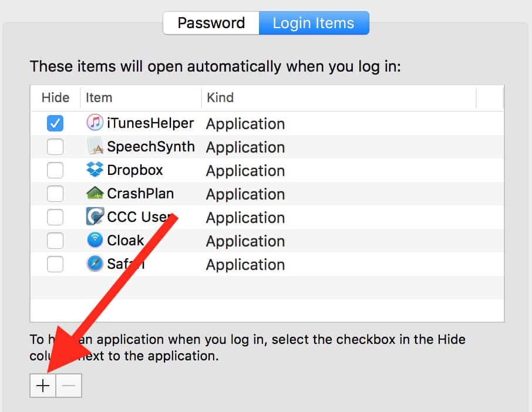
Task: Click the Dropbox box icon
Action: (95, 169)
